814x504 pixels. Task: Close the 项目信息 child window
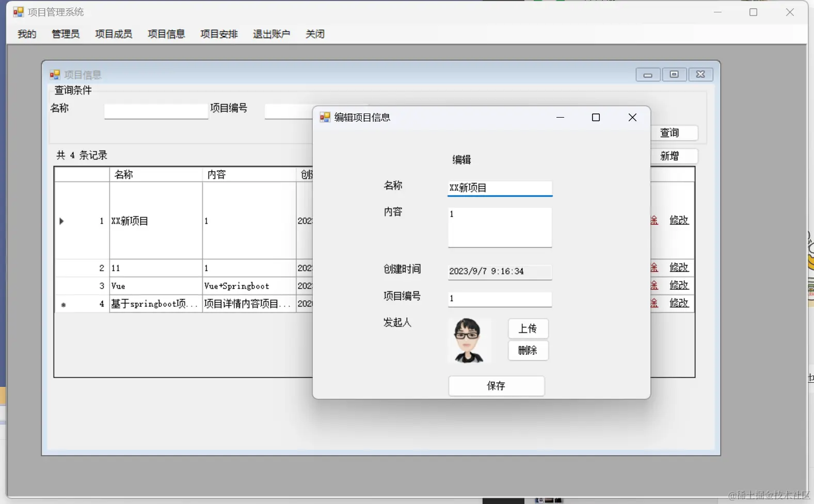tap(700, 75)
